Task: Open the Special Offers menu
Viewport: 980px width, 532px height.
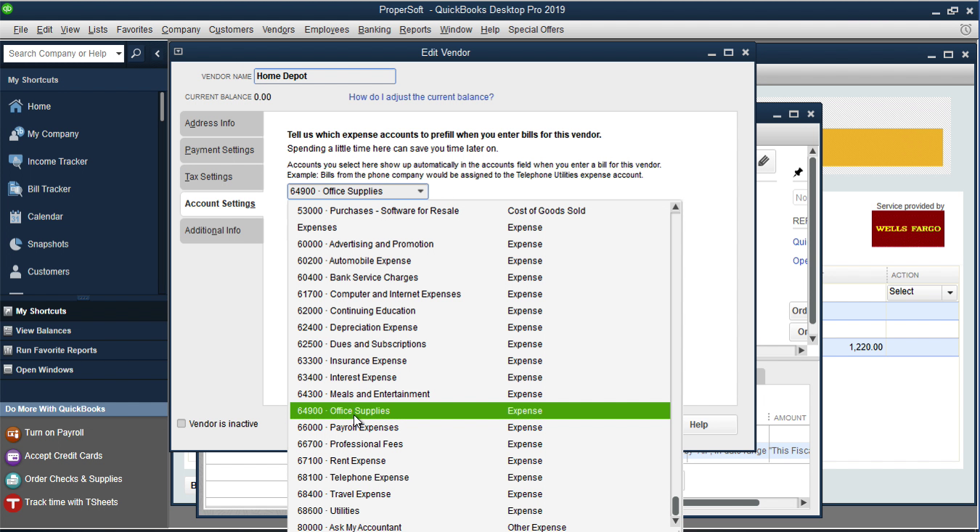Action: (x=536, y=30)
